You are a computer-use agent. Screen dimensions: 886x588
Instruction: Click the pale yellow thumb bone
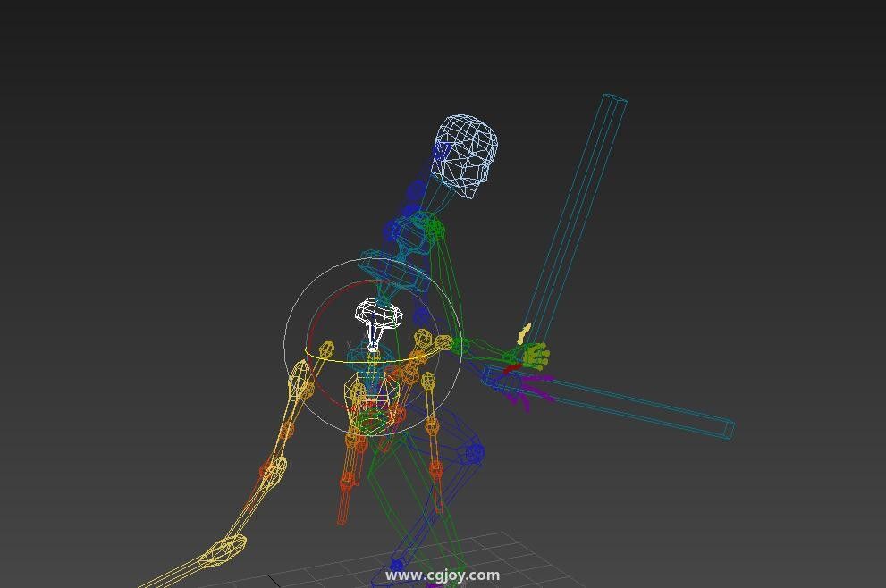tap(525, 333)
